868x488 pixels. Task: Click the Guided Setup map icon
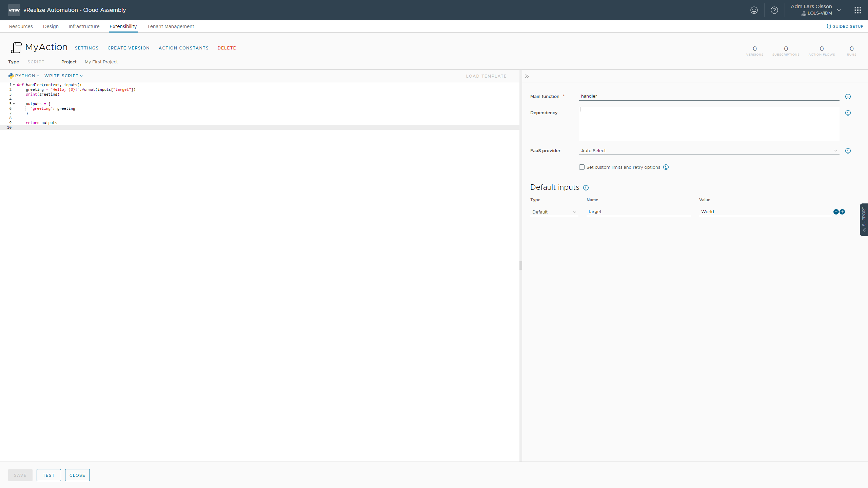(x=828, y=26)
